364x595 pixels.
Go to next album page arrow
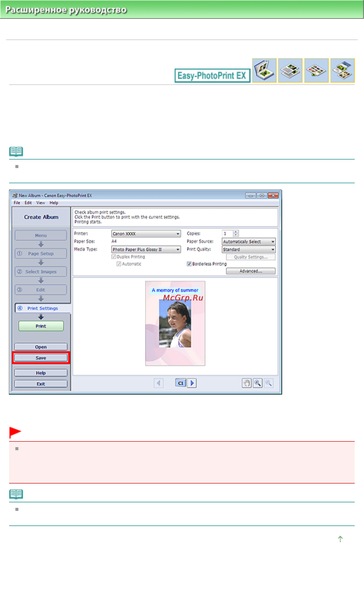coord(192,383)
